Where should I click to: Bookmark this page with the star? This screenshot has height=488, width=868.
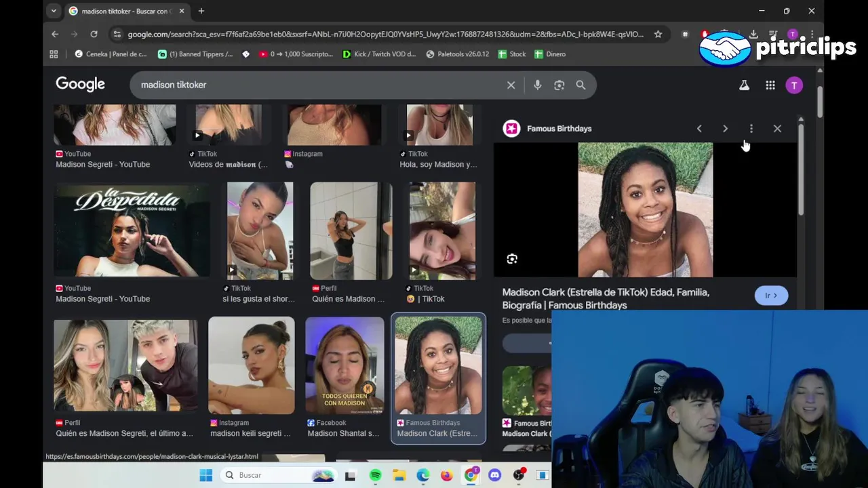[658, 34]
